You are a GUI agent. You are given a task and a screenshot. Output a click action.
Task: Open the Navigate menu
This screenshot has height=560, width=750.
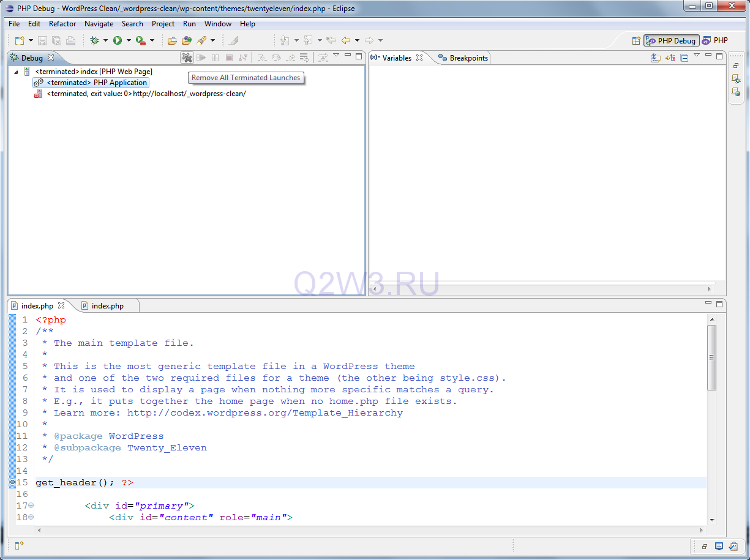[x=99, y=24]
